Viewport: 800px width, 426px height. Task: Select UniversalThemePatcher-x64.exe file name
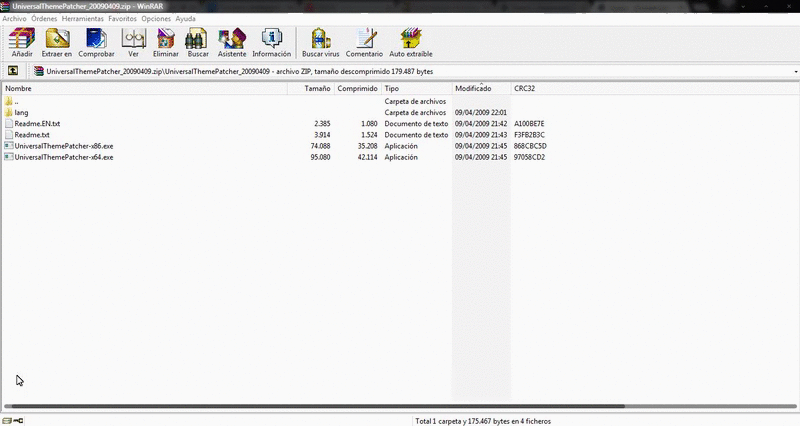[x=64, y=157]
